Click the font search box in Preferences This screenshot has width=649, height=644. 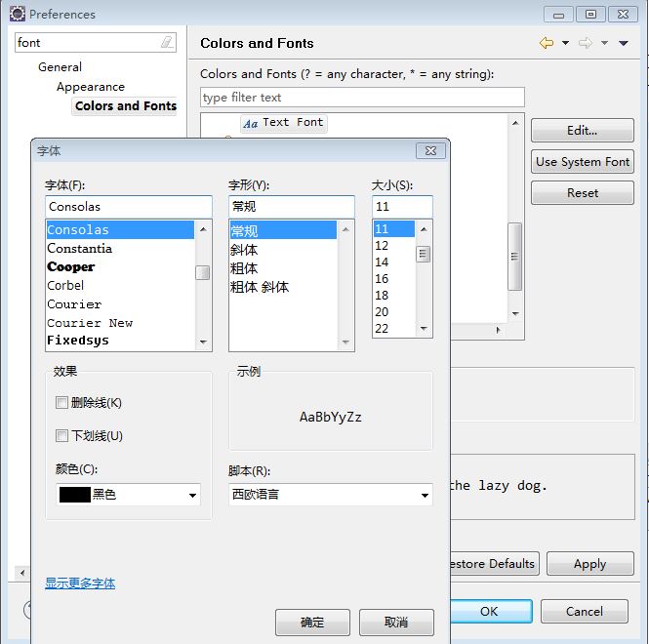pyautogui.click(x=96, y=42)
